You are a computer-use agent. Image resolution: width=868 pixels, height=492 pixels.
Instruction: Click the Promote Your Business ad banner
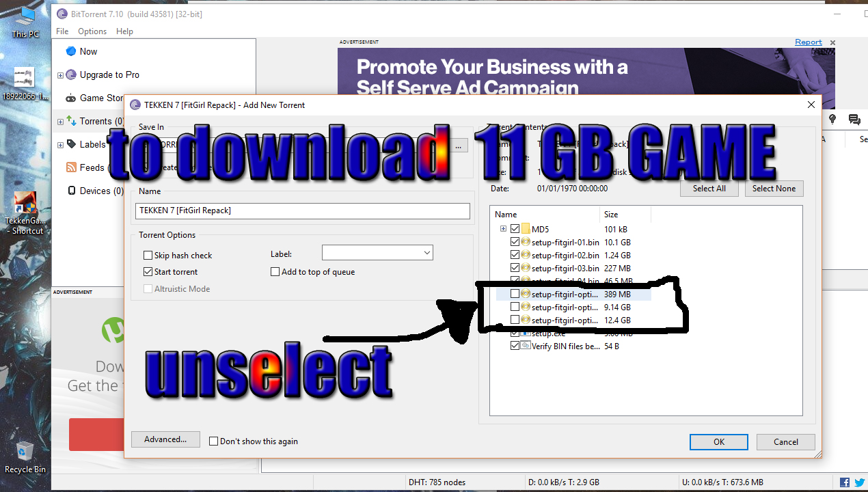tap(586, 79)
